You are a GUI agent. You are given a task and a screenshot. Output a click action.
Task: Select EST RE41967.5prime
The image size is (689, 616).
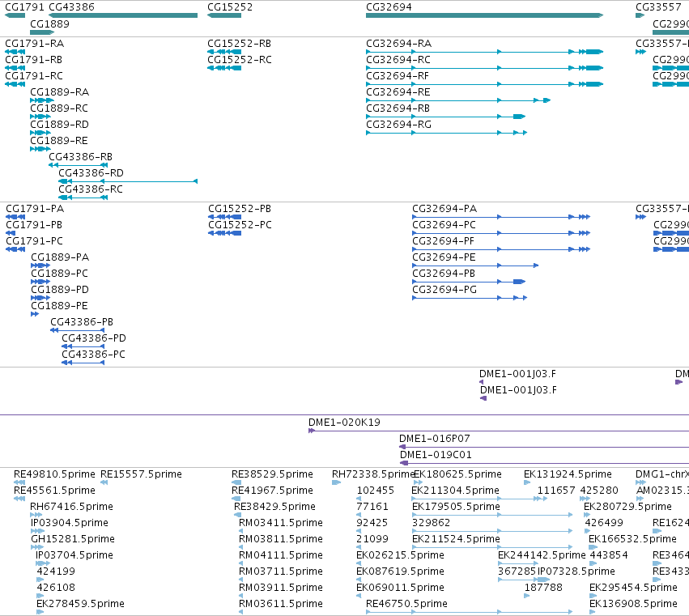point(236,499)
